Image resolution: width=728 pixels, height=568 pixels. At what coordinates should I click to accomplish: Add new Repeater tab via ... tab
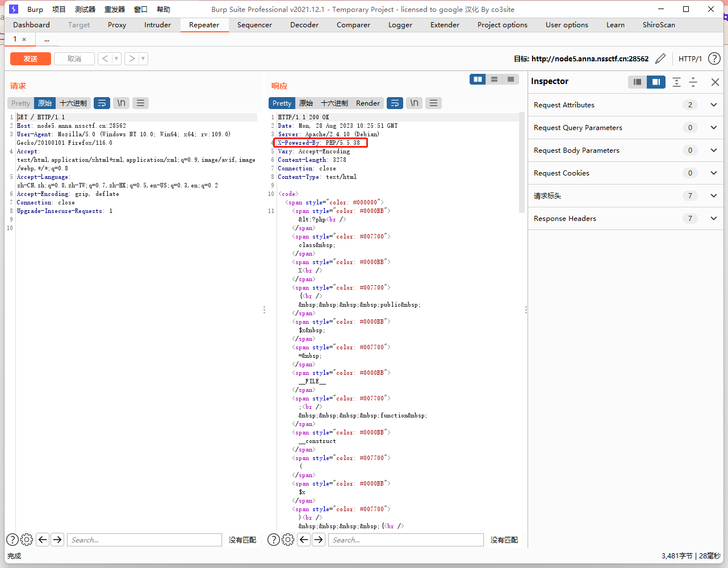[x=47, y=39]
